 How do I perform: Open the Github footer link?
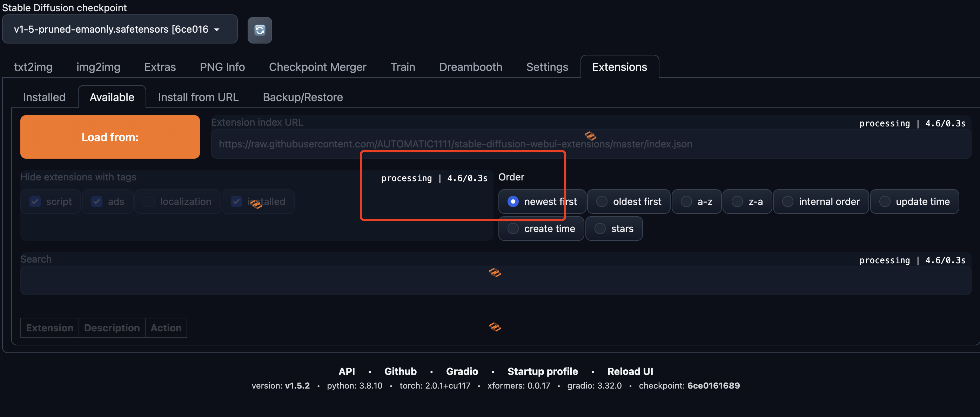pyautogui.click(x=400, y=371)
